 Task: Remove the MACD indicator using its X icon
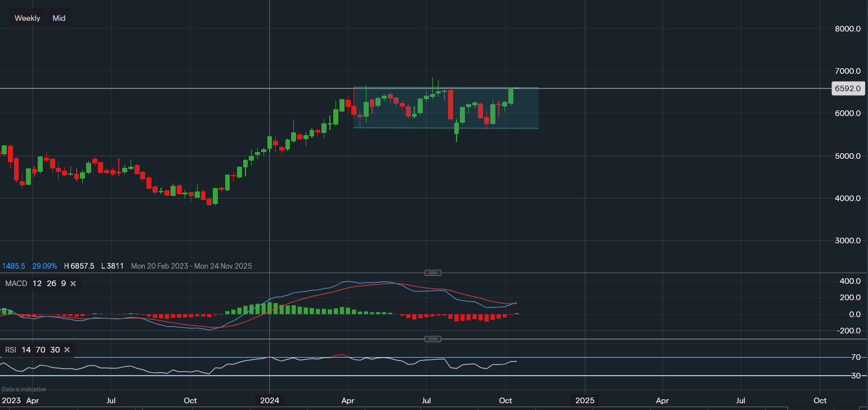73,283
